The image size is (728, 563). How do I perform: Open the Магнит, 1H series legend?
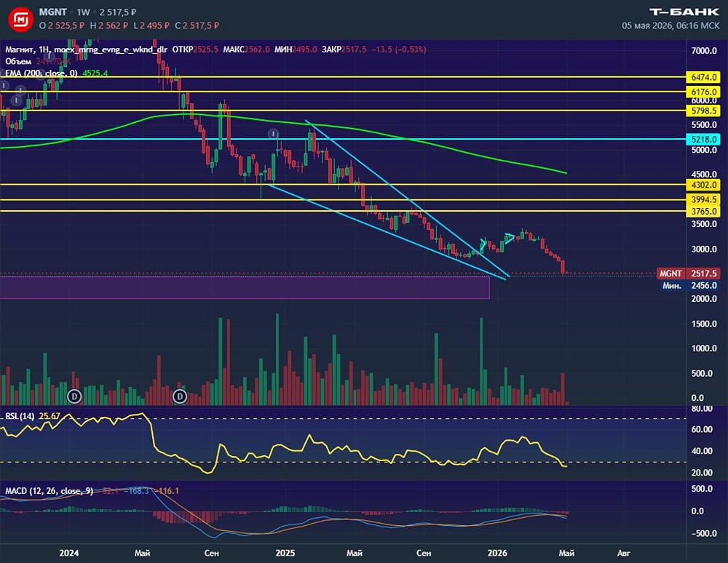(x=87, y=49)
